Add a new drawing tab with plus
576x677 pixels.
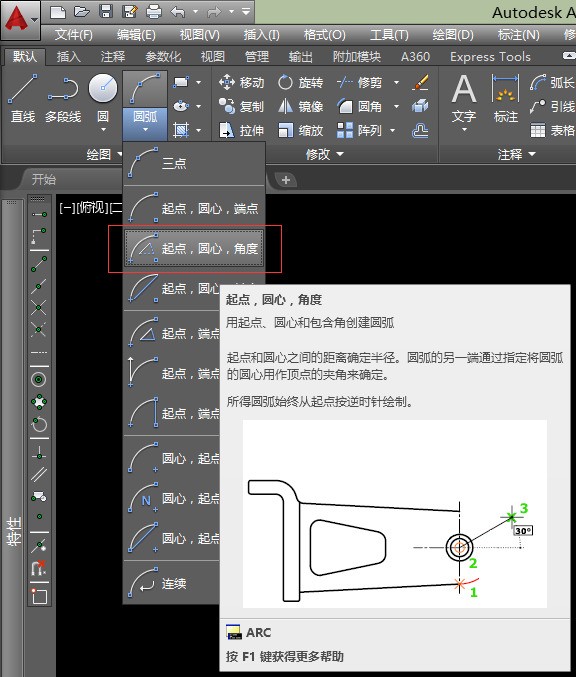[x=285, y=180]
